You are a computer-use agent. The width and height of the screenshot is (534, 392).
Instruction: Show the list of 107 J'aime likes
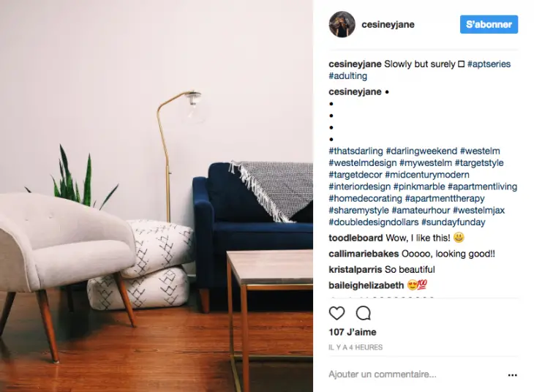[x=353, y=332]
